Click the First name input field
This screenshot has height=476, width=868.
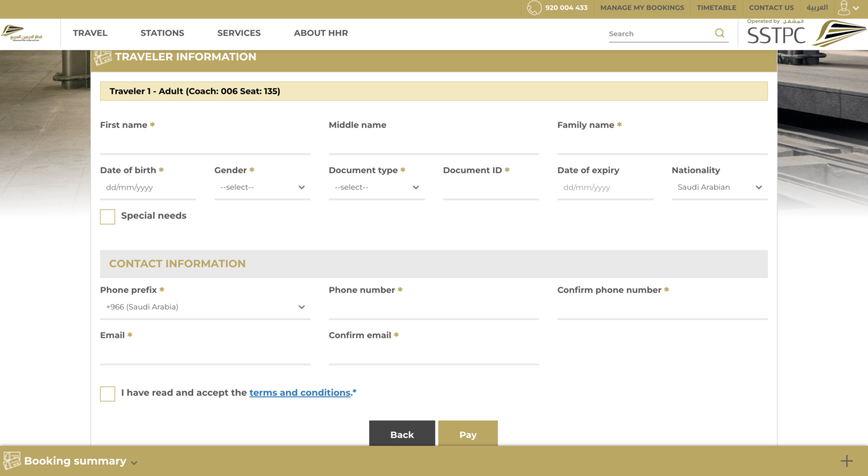(205, 144)
